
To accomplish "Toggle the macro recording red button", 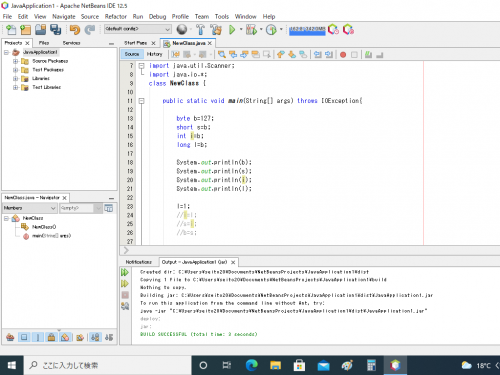I will click(343, 54).
